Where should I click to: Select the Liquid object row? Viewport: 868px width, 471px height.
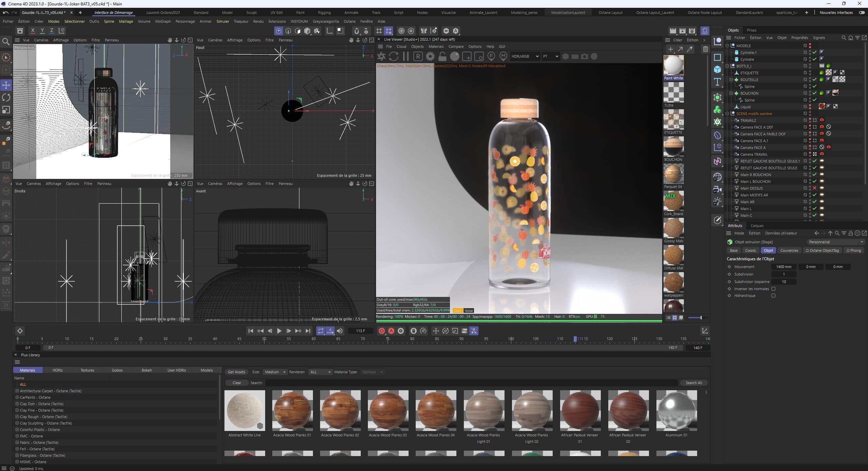click(745, 107)
